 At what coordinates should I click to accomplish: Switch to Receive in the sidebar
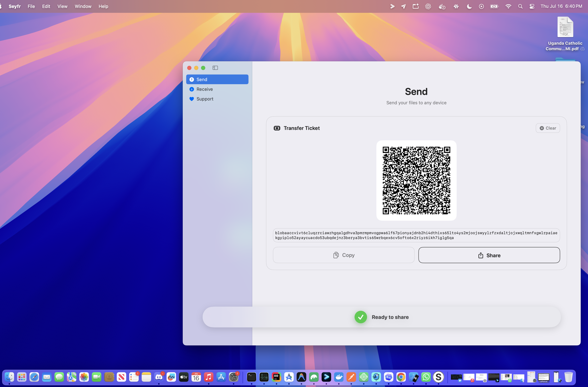pos(217,89)
